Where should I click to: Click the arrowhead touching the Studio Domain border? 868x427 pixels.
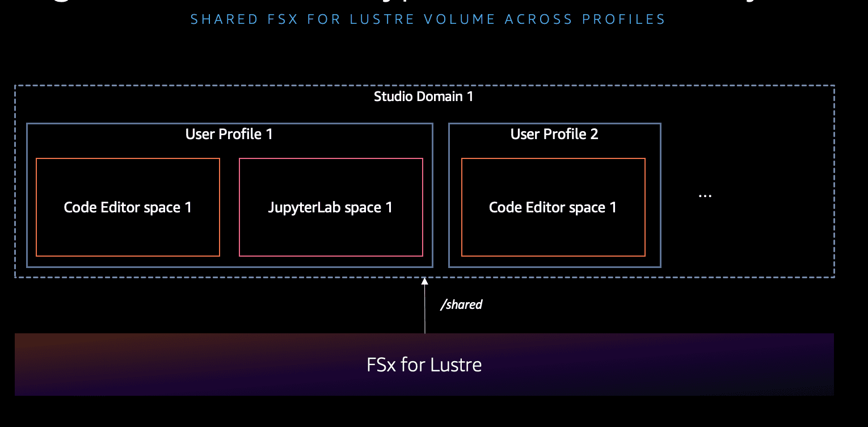[424, 281]
